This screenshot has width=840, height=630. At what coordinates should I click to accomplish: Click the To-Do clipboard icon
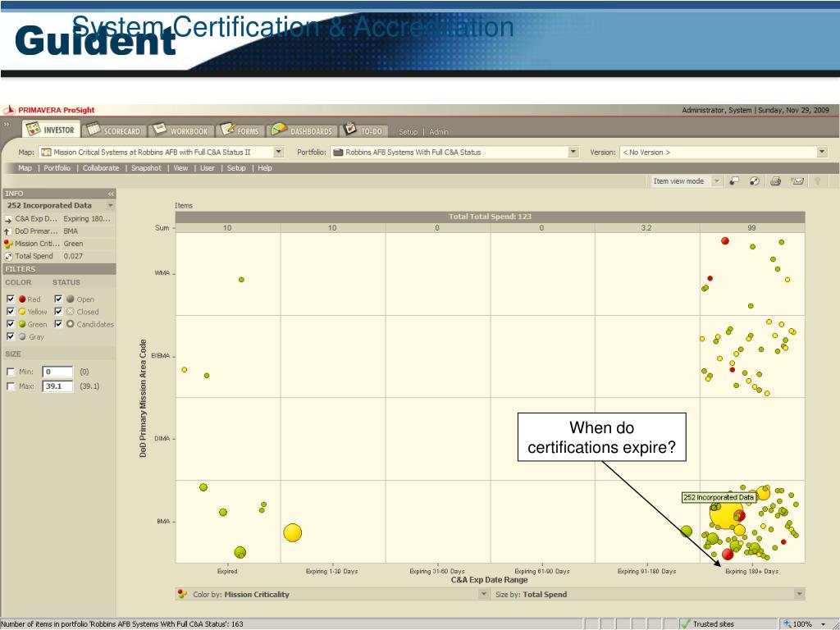(x=350, y=129)
